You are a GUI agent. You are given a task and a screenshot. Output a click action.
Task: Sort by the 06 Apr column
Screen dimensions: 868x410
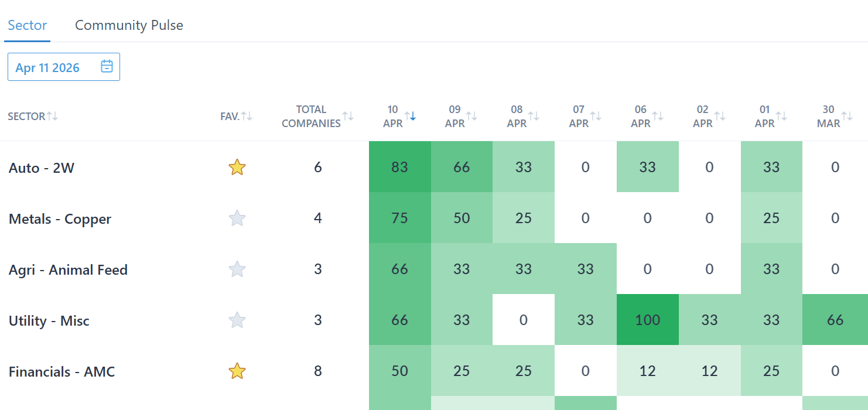coord(658,116)
